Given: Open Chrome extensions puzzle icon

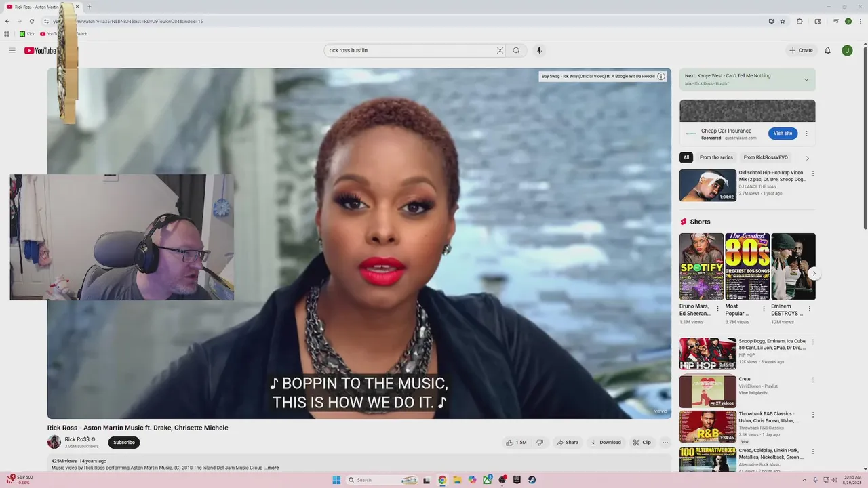Looking at the screenshot, I should pos(800,21).
